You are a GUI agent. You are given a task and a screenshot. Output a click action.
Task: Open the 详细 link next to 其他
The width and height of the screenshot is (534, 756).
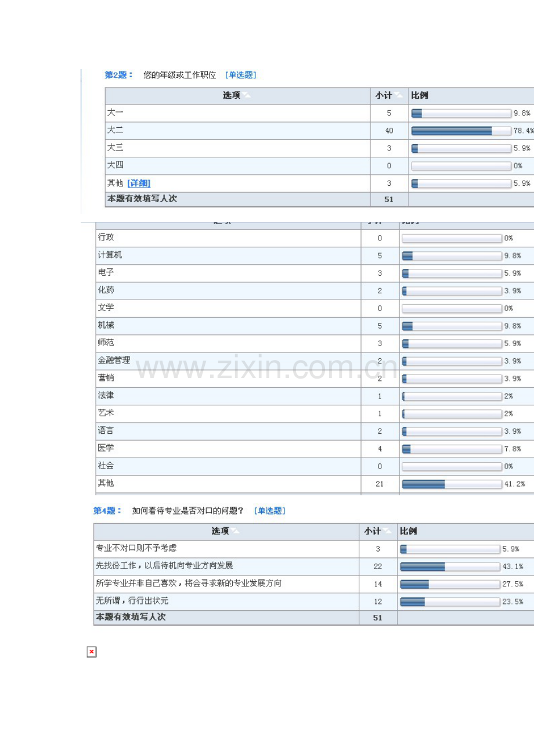tap(139, 183)
